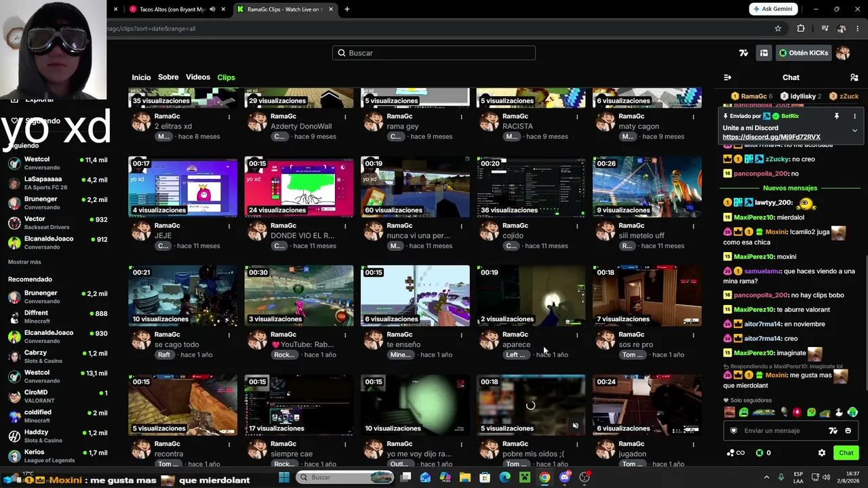
Task: Click the Enviar un mensaje field
Action: point(791,430)
